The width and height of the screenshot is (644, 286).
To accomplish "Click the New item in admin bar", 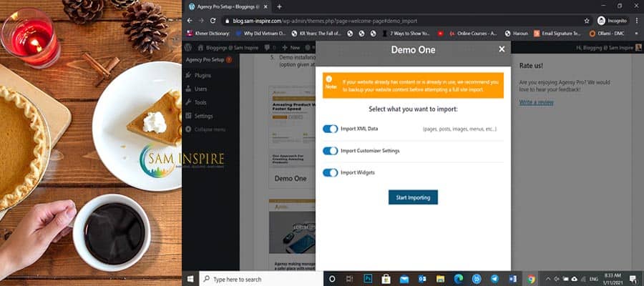I will pos(291,48).
